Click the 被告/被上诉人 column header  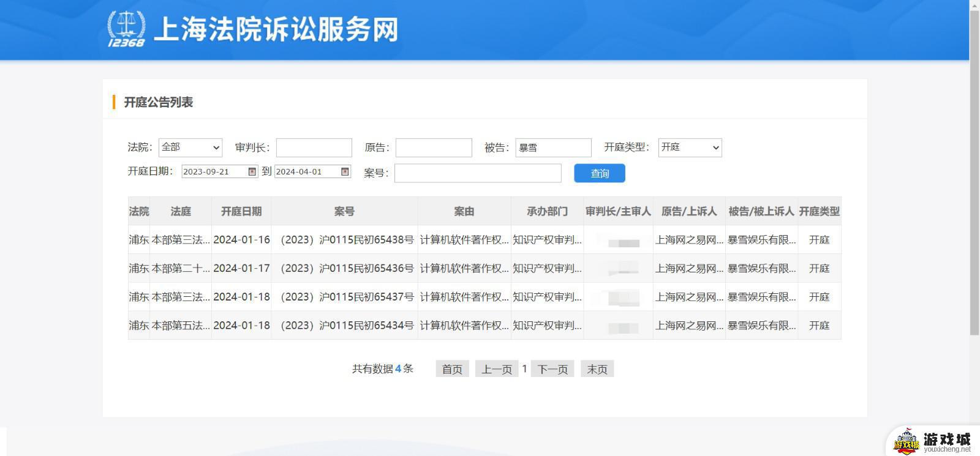coord(761,211)
